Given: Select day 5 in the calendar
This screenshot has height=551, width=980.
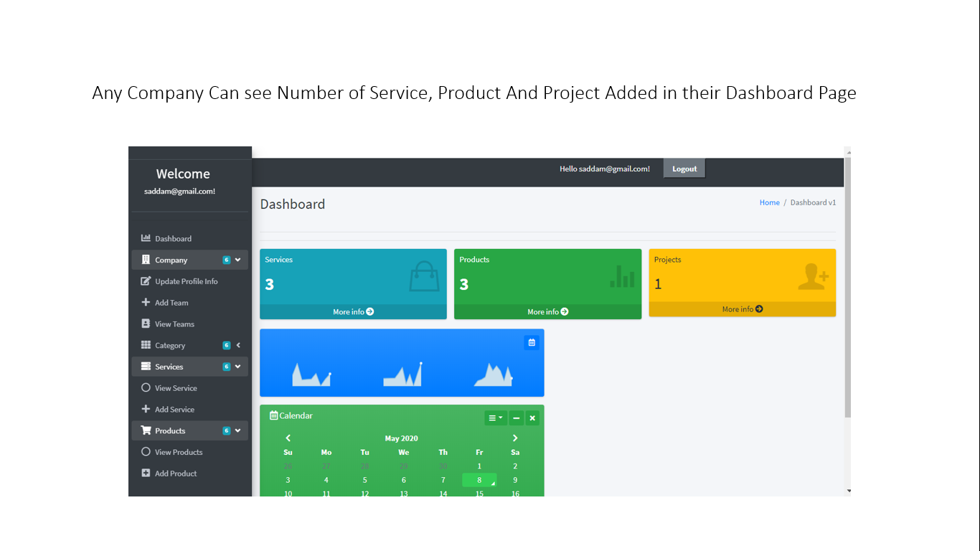Looking at the screenshot, I should click(x=364, y=480).
